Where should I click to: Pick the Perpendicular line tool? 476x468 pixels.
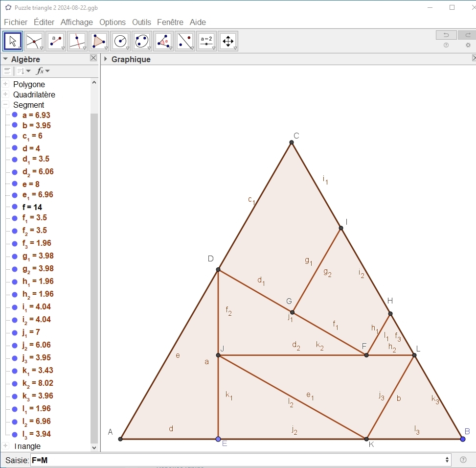pyautogui.click(x=77, y=41)
